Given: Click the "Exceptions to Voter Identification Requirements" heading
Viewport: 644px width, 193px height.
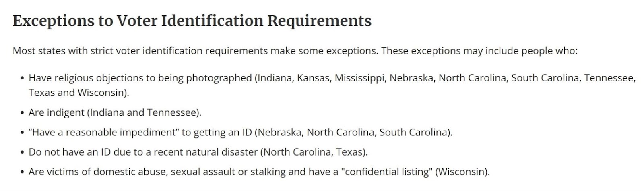Looking at the screenshot, I should pyautogui.click(x=192, y=21).
